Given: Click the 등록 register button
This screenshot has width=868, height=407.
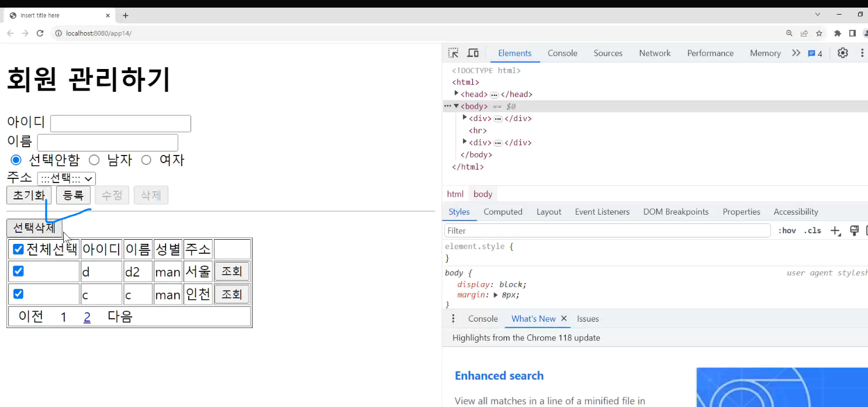Looking at the screenshot, I should 73,195.
